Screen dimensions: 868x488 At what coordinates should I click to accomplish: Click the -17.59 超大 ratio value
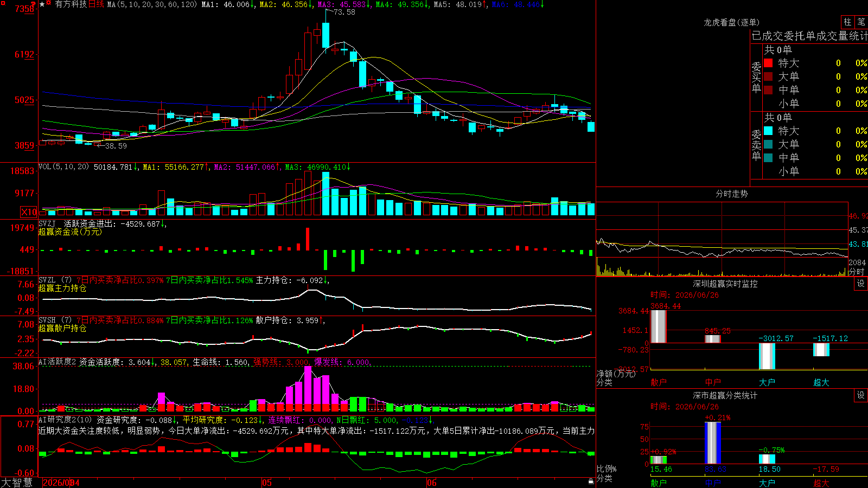pos(826,469)
